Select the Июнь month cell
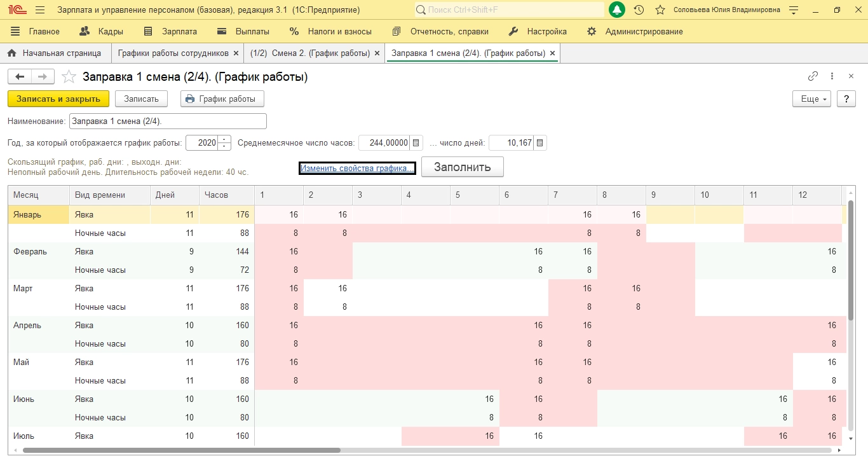The height and width of the screenshot is (463, 868). (38, 399)
